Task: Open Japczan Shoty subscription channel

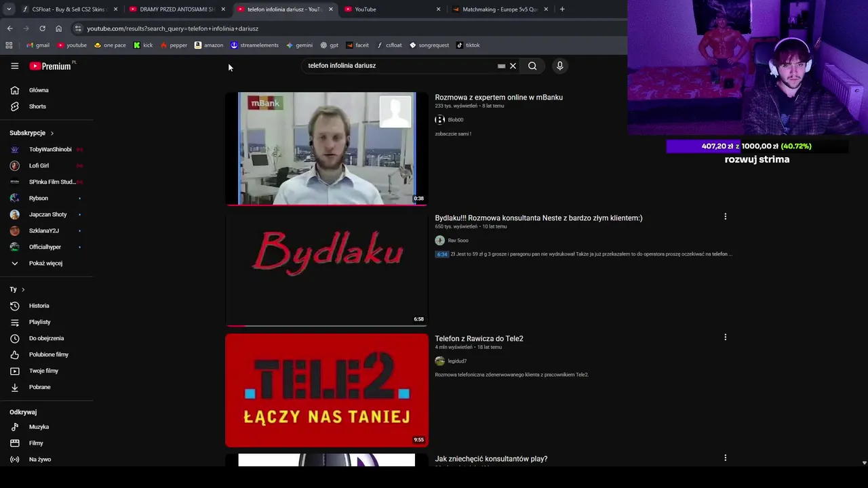Action: click(x=47, y=214)
